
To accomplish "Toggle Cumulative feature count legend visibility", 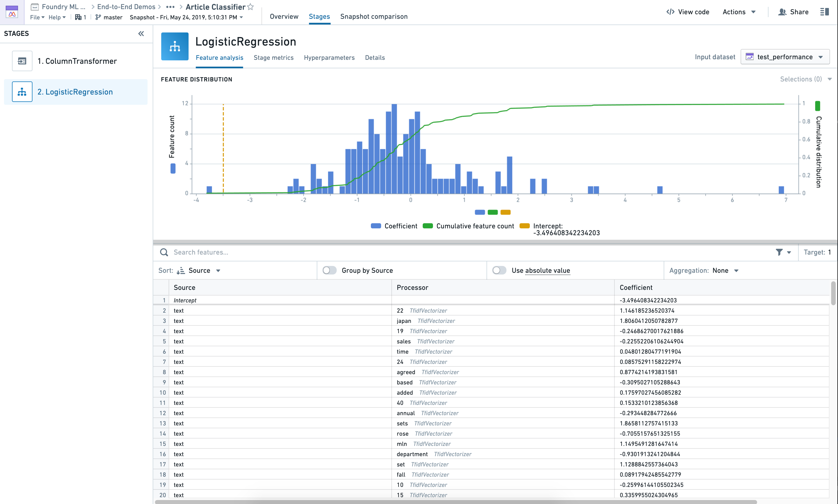I will [x=468, y=226].
